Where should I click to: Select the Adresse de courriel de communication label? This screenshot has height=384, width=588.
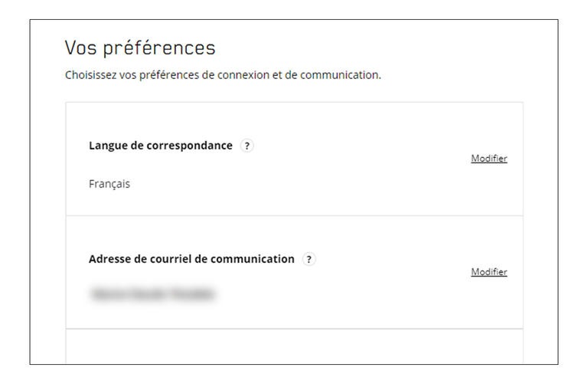(192, 259)
